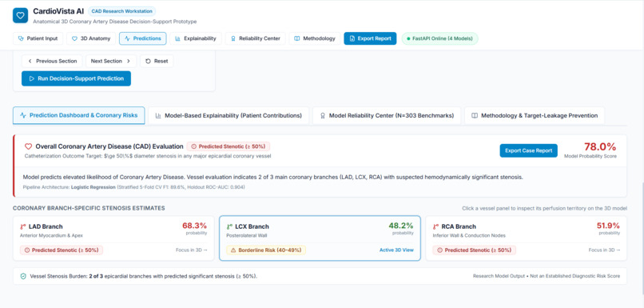Click the book icon on Methodology tab

[297, 38]
